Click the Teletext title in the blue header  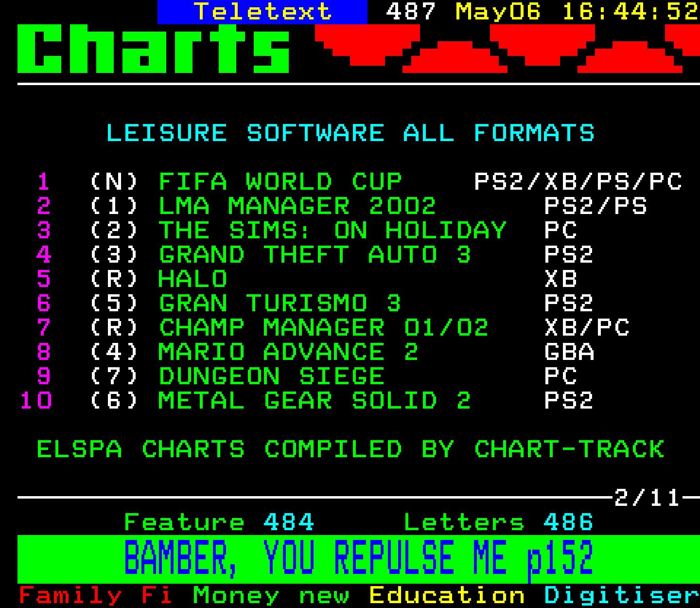click(262, 12)
